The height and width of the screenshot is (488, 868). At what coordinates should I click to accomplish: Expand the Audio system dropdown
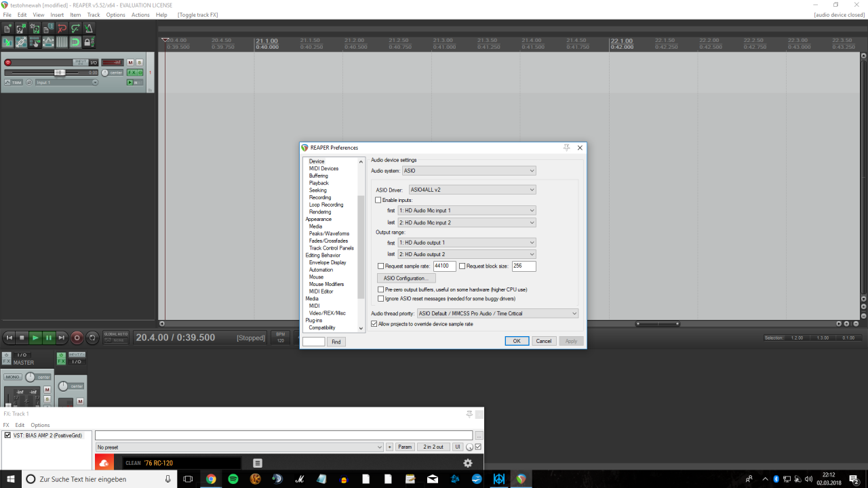[x=469, y=171]
